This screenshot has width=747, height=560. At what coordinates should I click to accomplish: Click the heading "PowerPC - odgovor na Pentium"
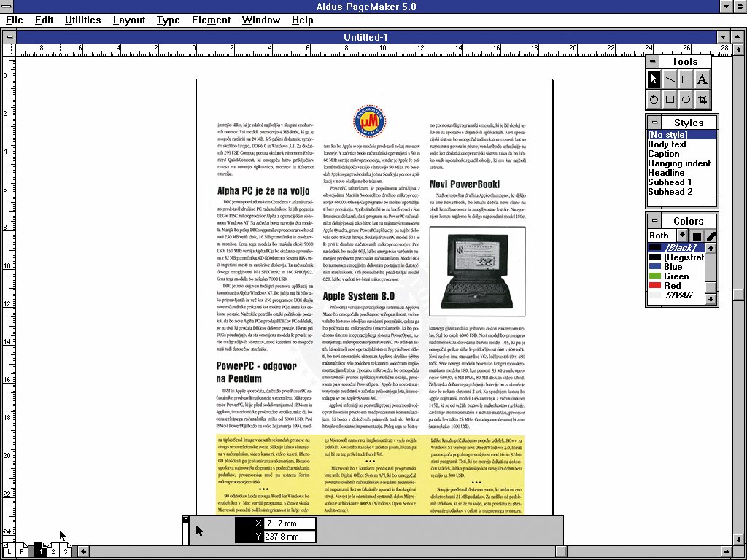click(257, 373)
